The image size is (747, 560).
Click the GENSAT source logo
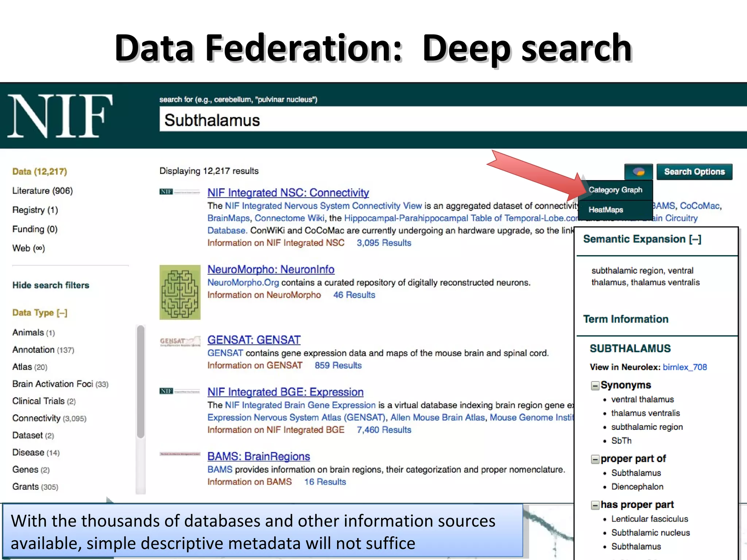180,342
